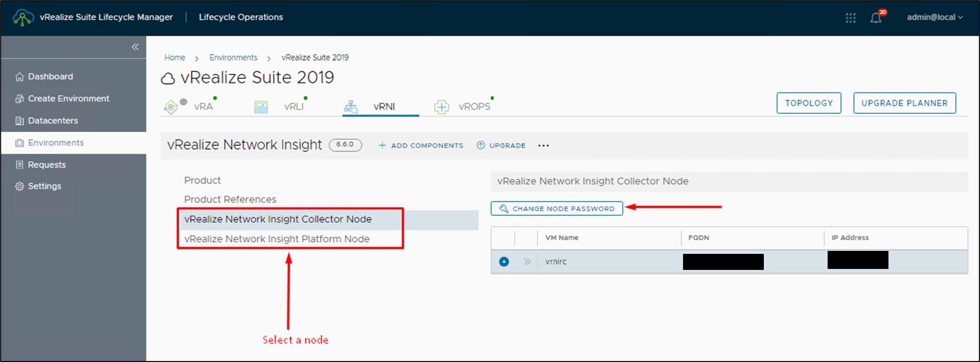Open the three-dot more actions menu
This screenshot has width=980, height=362.
(543, 145)
